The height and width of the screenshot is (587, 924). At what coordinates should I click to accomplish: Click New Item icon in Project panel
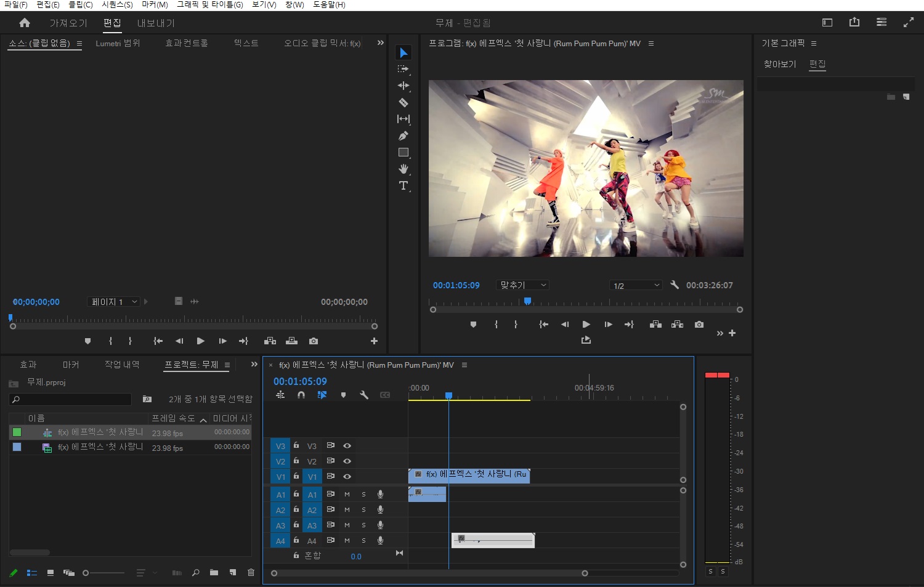233,572
